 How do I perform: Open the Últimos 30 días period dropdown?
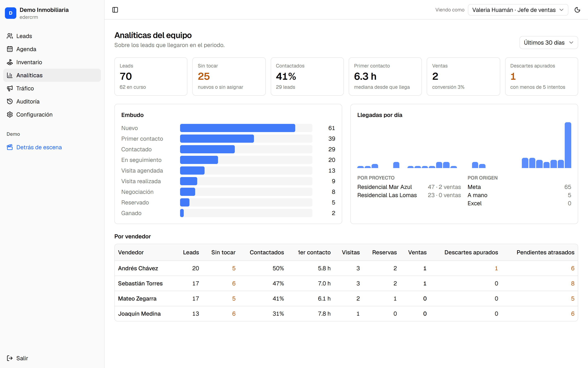[548, 43]
